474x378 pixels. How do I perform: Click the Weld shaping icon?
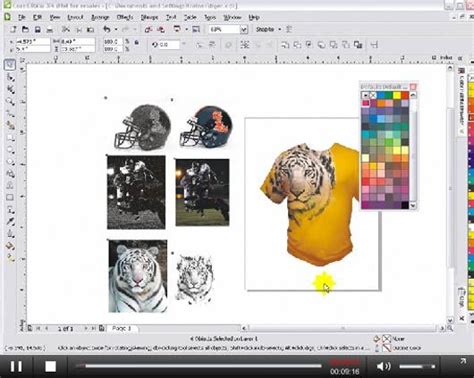pos(285,45)
